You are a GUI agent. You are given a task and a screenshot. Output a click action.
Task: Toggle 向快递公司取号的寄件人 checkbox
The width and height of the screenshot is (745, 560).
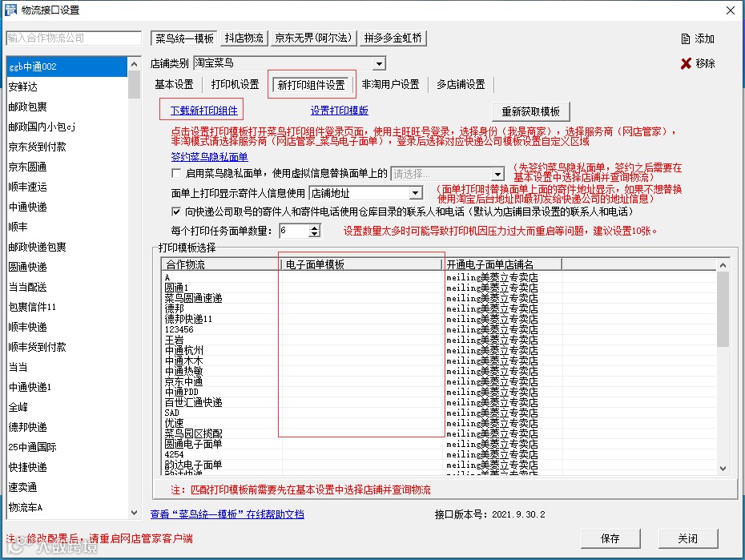pyautogui.click(x=176, y=212)
